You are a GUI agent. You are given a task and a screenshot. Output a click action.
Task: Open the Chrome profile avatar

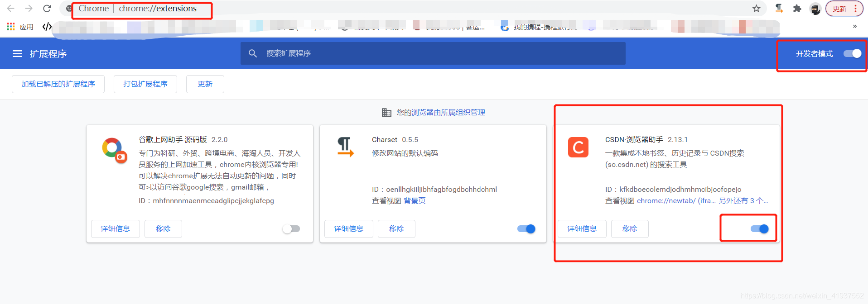815,9
